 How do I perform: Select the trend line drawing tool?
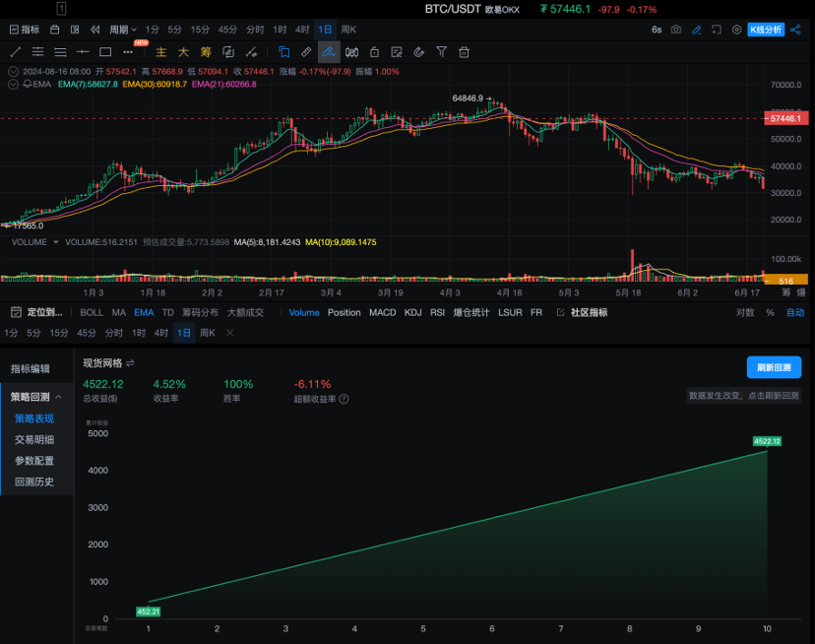15,51
